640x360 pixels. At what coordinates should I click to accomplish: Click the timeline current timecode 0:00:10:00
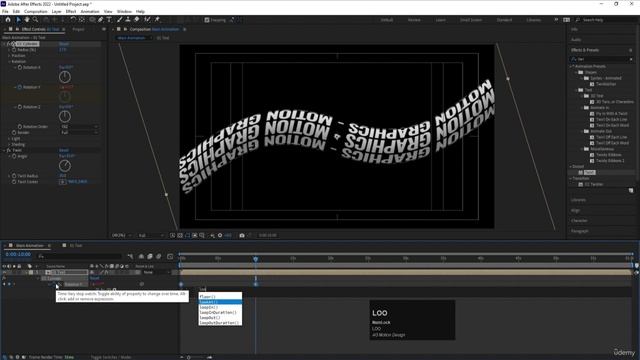[18, 254]
